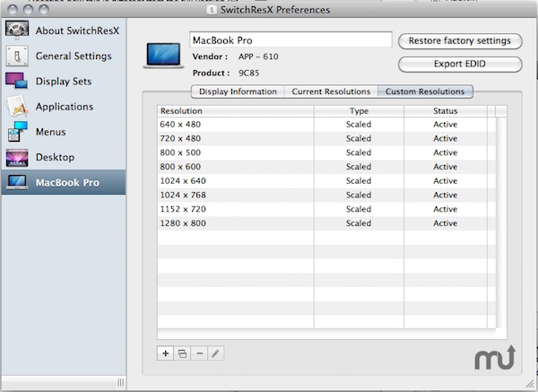
Task: Select the MacBook Pro laptop icon in sidebar
Action: [x=17, y=182]
